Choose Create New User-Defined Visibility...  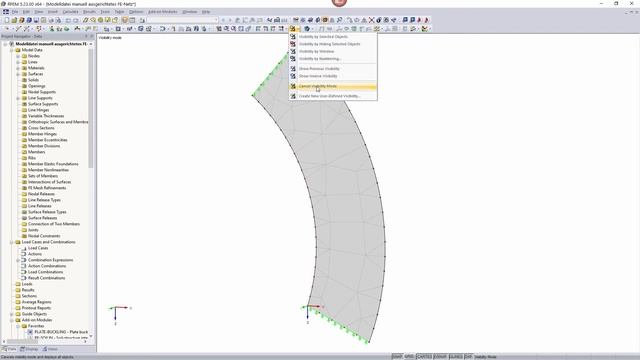pos(333,96)
